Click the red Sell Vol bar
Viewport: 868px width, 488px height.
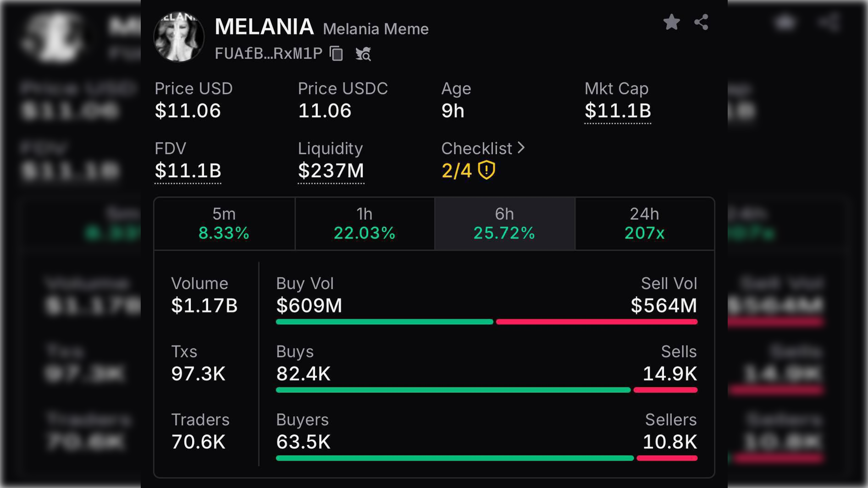[x=597, y=322]
